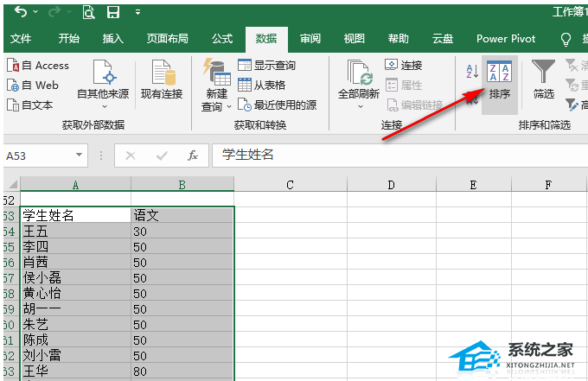Click the Select All corner triangle
This screenshot has width=588, height=381.
click(12, 184)
